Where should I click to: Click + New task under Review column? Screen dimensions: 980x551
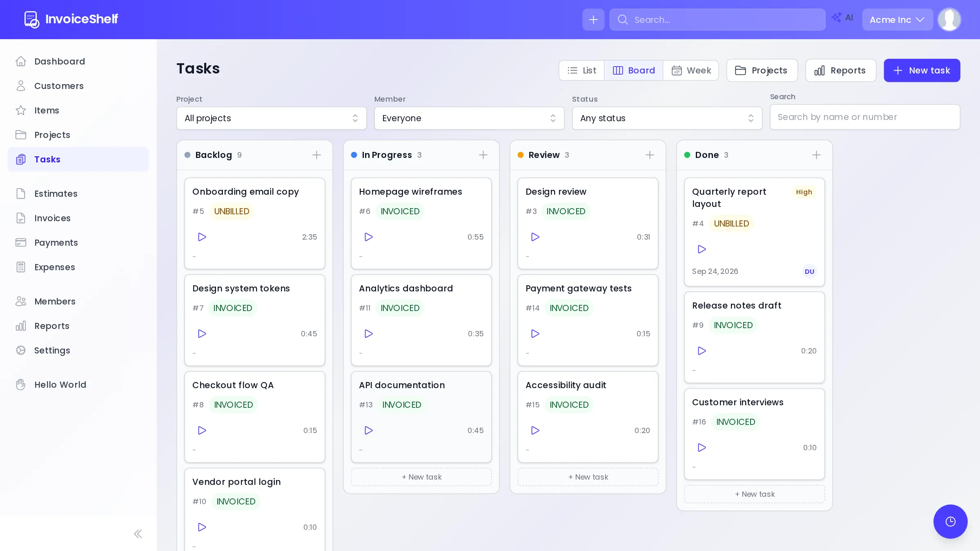(588, 477)
